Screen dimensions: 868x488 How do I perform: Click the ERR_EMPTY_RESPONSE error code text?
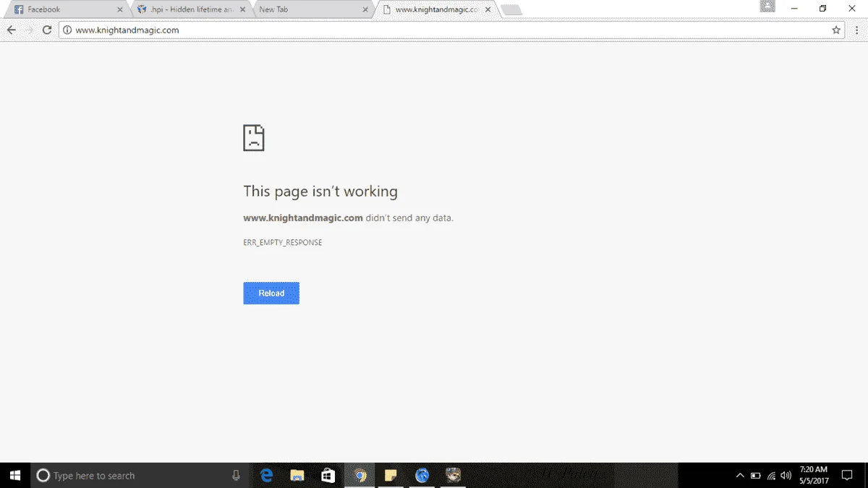[x=283, y=242]
